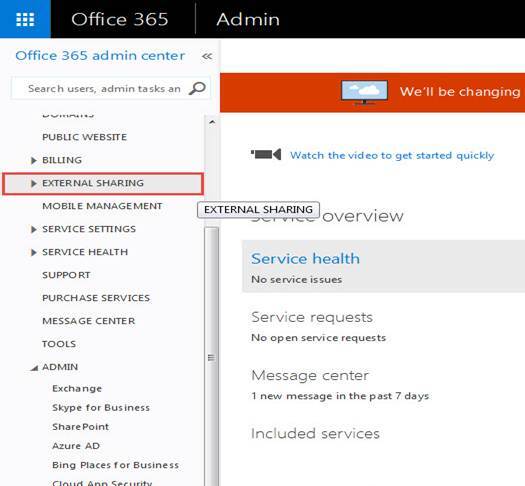Open Skype for Business admin
The image size is (525, 486).
101,408
